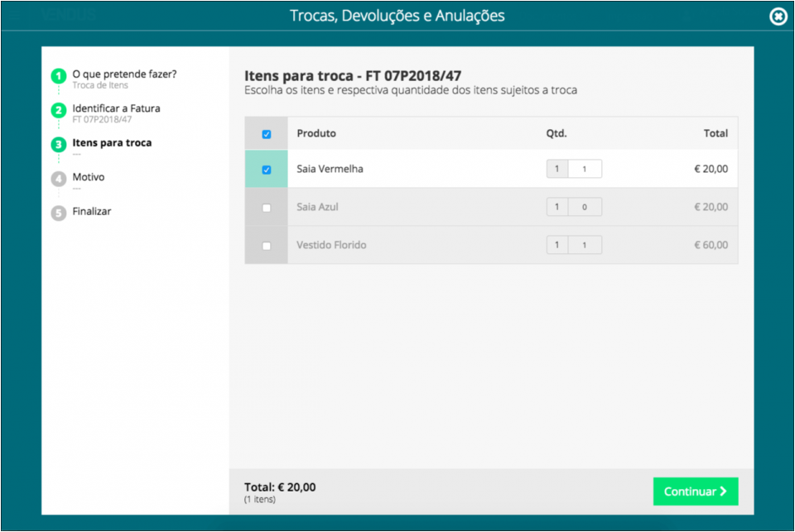This screenshot has width=795, height=532.
Task: Check the Vestido Florido checkbox
Action: [267, 246]
